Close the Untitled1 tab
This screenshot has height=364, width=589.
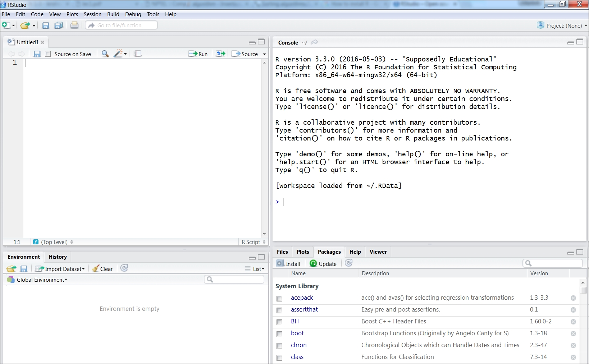coord(42,42)
